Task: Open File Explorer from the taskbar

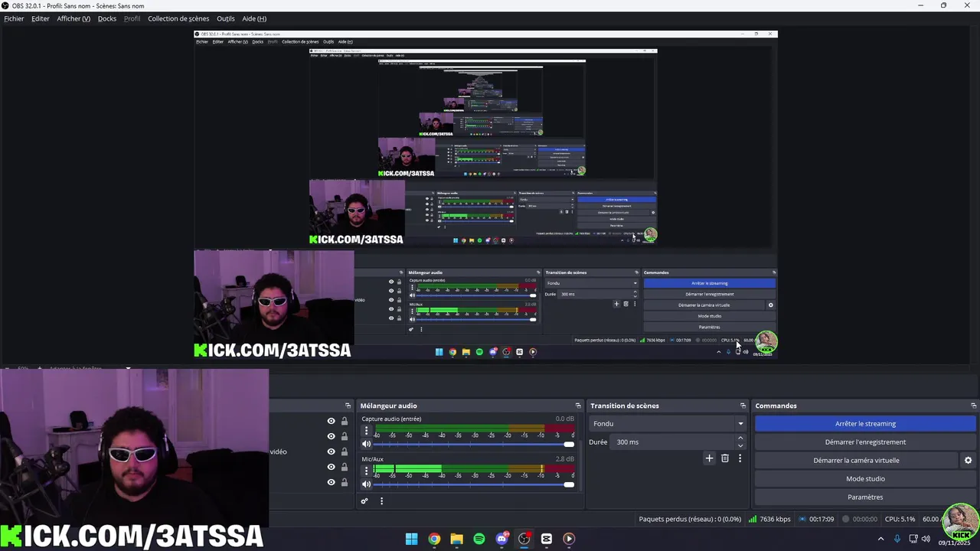Action: click(456, 539)
